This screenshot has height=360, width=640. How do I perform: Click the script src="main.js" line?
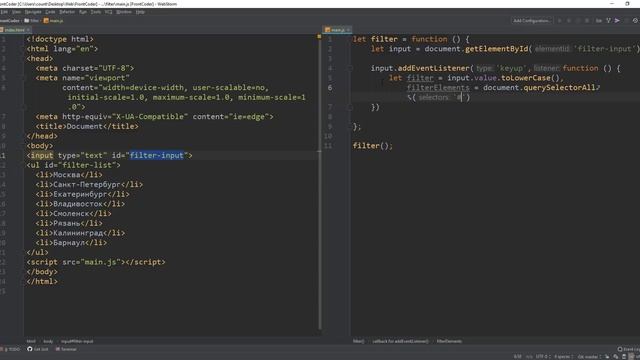point(96,262)
